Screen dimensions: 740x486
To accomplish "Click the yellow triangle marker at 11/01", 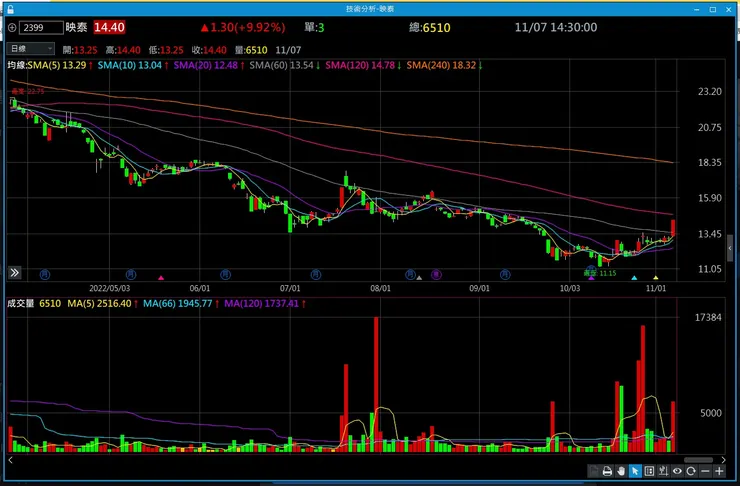I will coord(656,278).
